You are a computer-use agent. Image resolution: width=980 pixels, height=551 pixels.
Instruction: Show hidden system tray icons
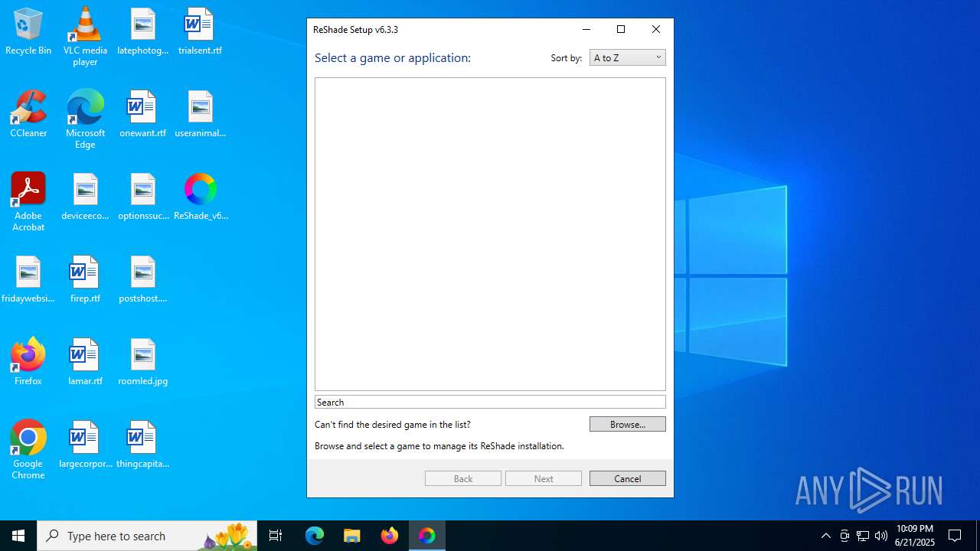pyautogui.click(x=825, y=536)
